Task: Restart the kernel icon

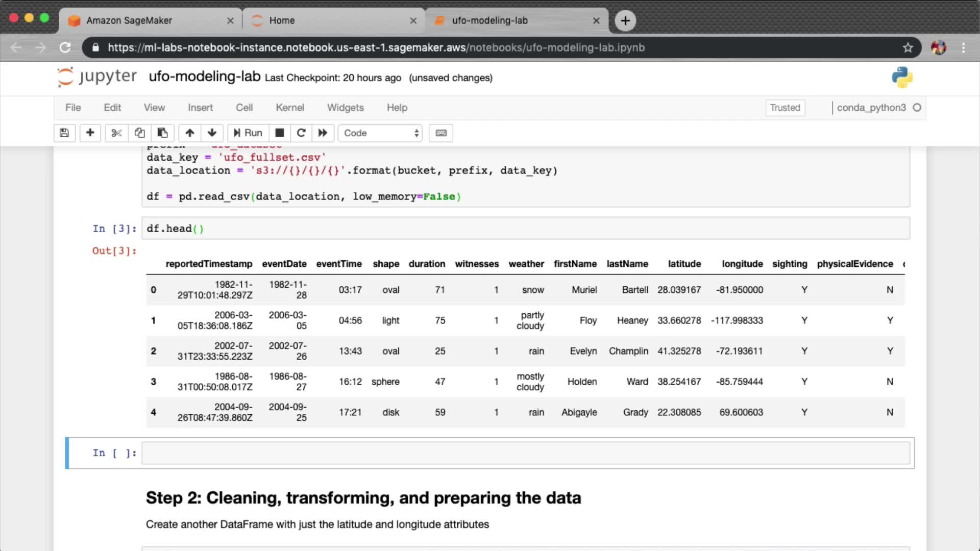Action: [301, 133]
